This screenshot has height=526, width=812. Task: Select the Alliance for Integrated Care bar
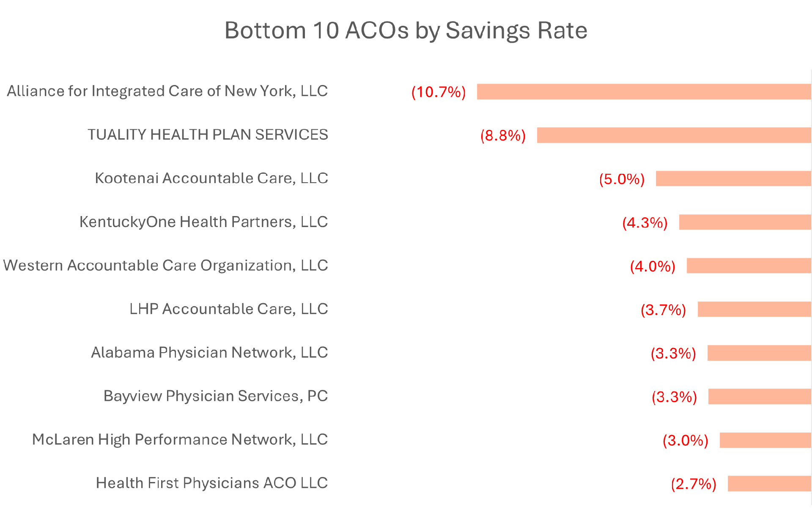point(644,92)
